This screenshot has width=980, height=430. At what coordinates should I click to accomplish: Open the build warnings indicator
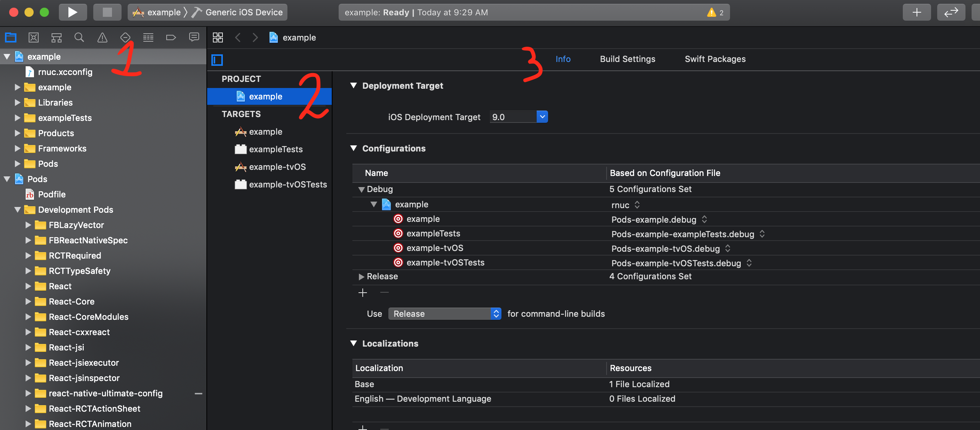click(715, 12)
